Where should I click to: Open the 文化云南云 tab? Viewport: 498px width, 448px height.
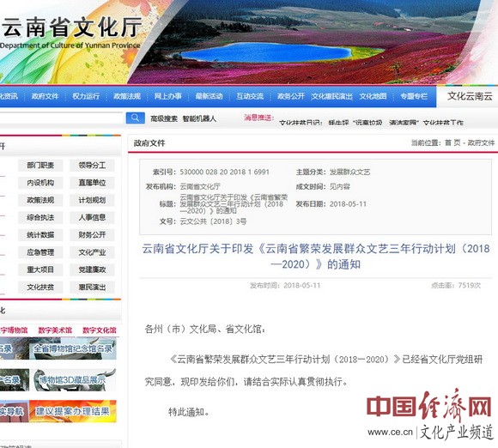click(x=470, y=96)
